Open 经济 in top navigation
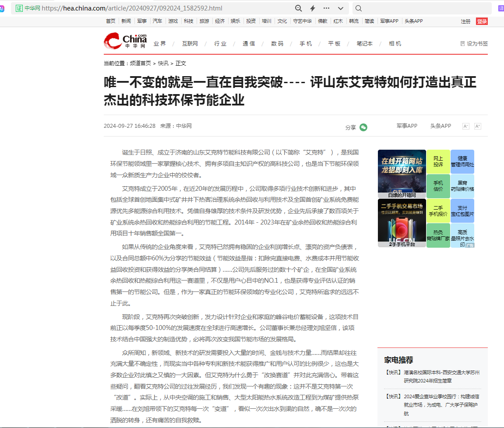This screenshot has width=504, height=428. click(x=219, y=21)
